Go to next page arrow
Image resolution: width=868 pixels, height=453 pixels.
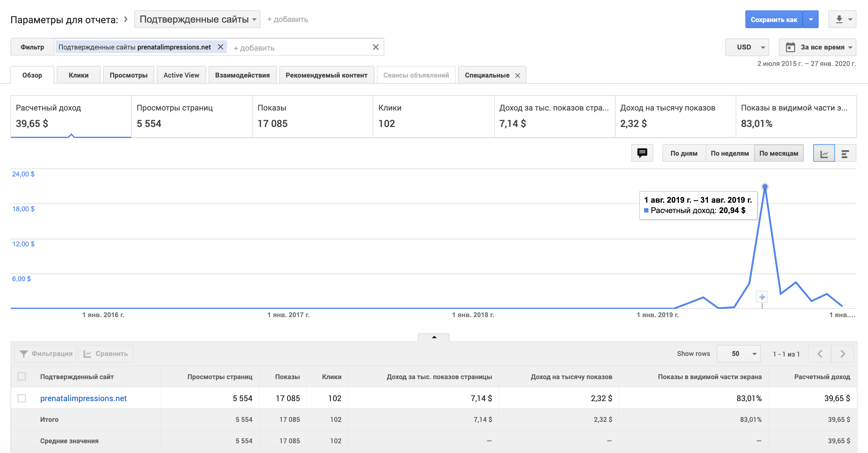(842, 353)
